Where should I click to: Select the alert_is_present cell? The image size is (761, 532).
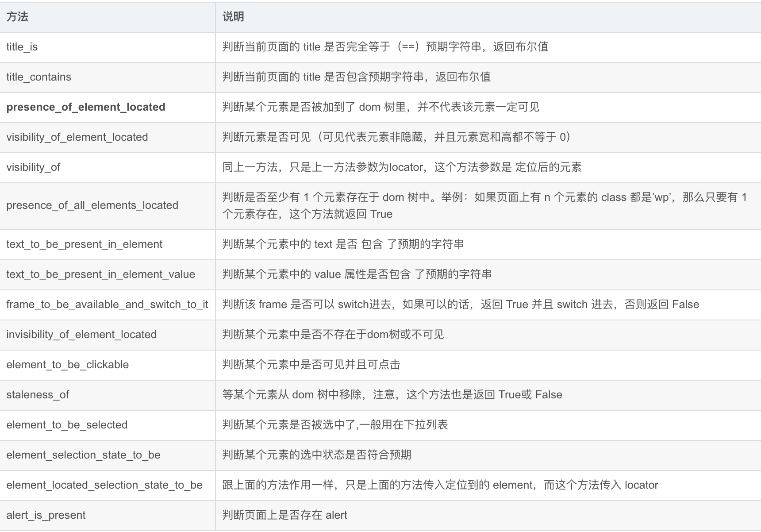108,515
